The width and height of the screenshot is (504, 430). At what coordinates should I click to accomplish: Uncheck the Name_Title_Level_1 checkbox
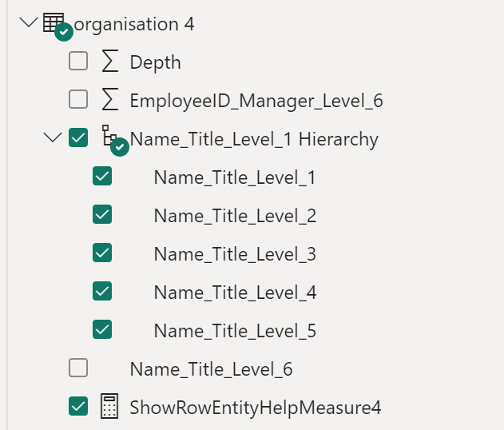pos(102,177)
